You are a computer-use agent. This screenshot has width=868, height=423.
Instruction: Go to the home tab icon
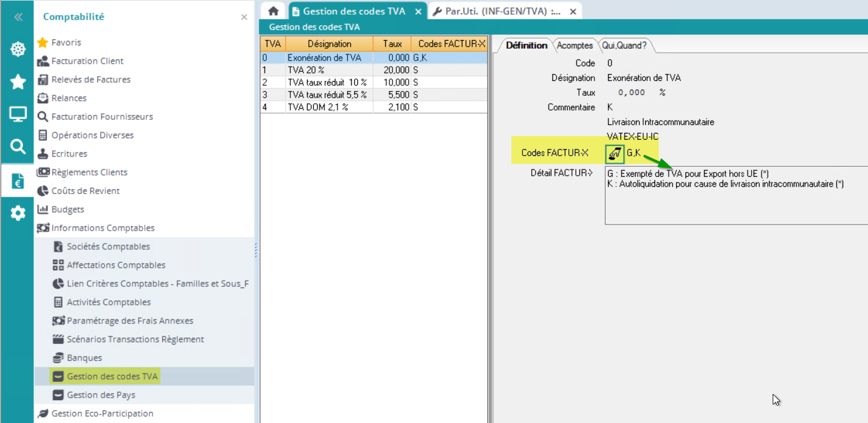(x=273, y=11)
